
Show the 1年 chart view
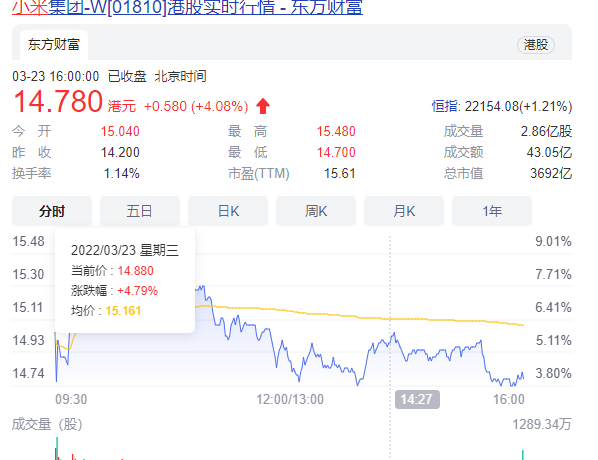(492, 211)
